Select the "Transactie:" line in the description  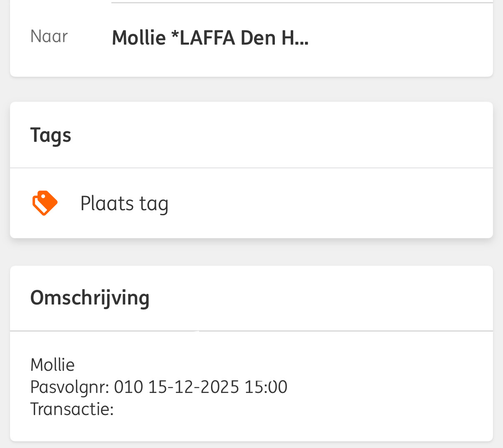[72, 409]
